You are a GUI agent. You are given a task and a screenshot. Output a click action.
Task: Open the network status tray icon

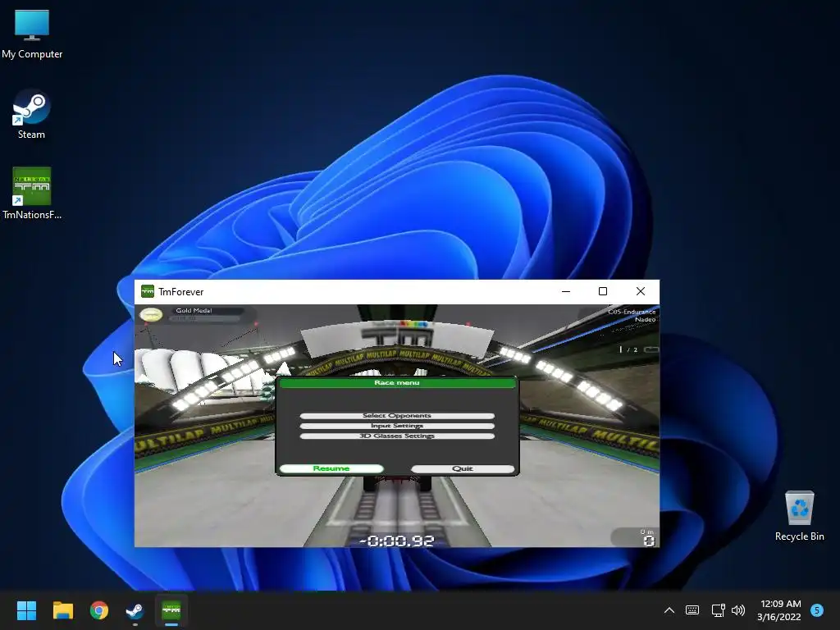point(718,610)
